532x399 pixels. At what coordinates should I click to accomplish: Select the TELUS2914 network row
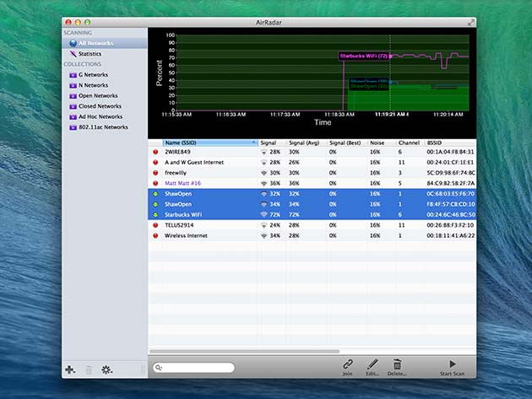click(312, 225)
